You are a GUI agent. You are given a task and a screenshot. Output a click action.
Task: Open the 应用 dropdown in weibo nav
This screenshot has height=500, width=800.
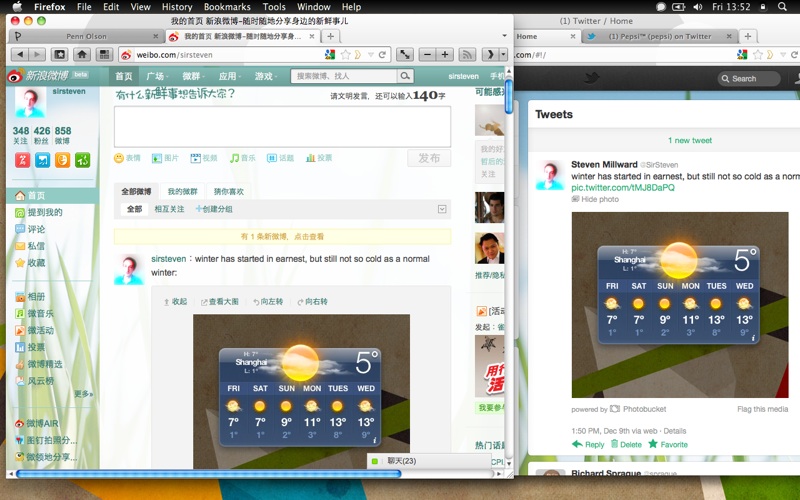pyautogui.click(x=229, y=76)
